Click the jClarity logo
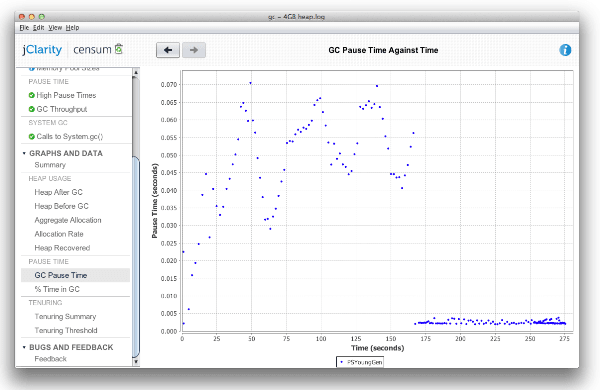The width and height of the screenshot is (600, 390). coord(42,50)
